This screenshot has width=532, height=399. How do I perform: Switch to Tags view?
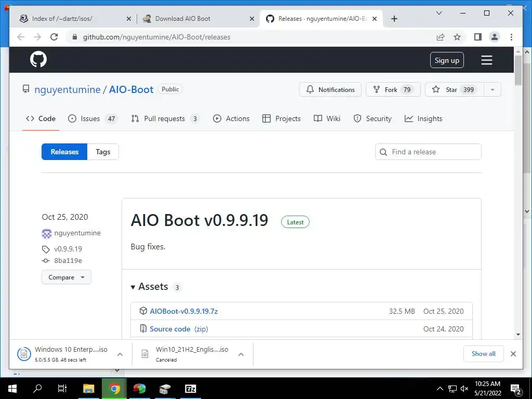[103, 152]
